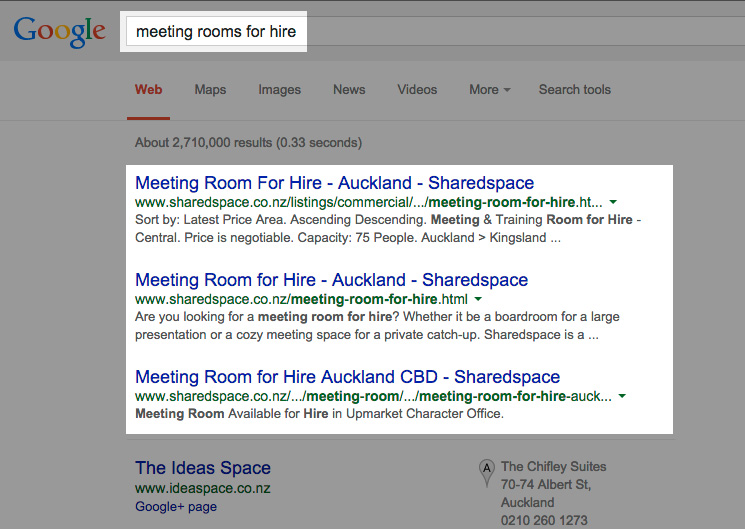
Task: Open The Ideas Space result link
Action: tap(203, 468)
